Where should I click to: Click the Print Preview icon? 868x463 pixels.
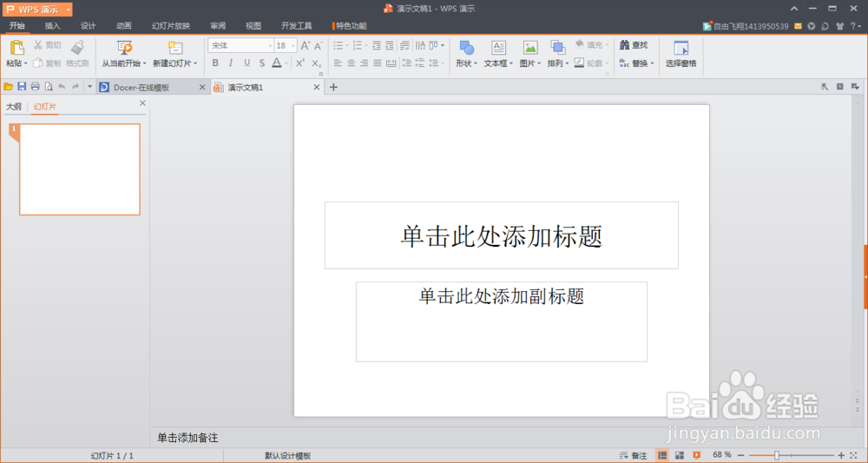[49, 86]
